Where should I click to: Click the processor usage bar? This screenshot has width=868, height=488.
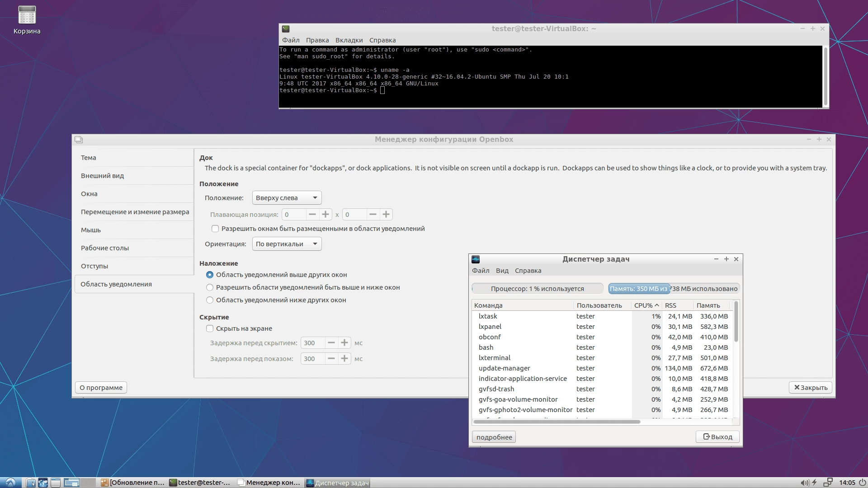click(x=538, y=289)
